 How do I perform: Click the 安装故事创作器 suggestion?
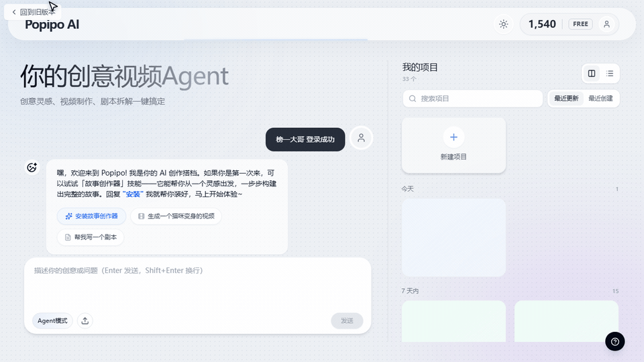91,216
